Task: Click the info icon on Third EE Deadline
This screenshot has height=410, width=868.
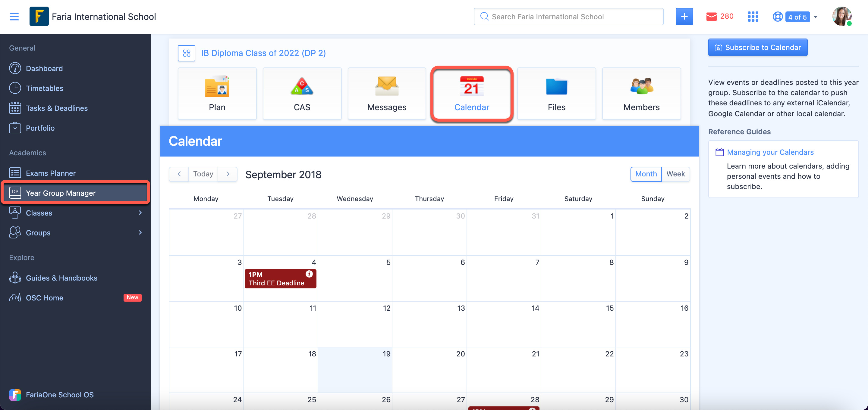Action: [309, 274]
